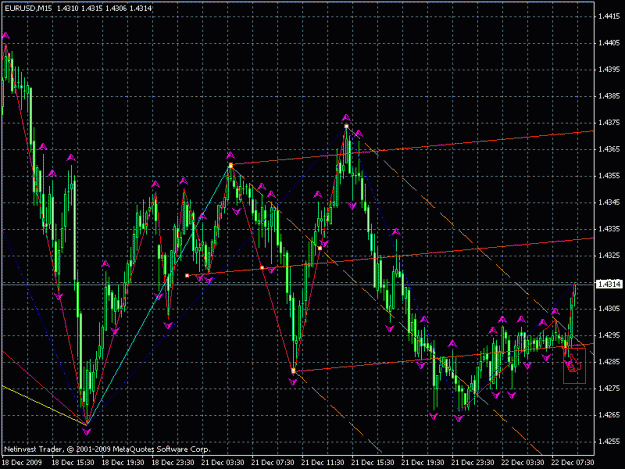The image size is (625, 469).
Task: Click the 1.4285 price axis label
Action: point(609,362)
